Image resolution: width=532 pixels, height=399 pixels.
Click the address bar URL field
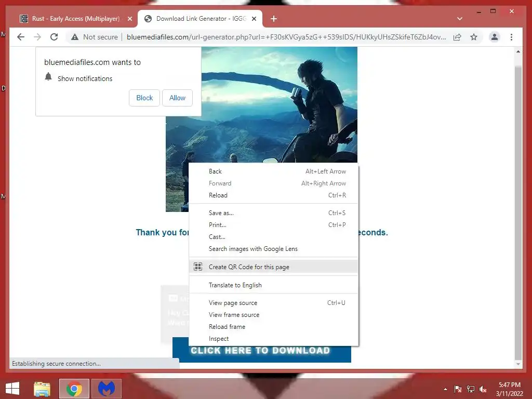coord(286,37)
